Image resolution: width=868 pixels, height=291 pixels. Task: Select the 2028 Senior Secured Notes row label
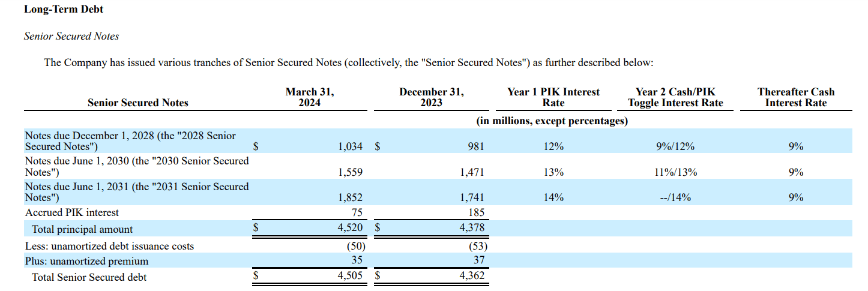point(130,141)
